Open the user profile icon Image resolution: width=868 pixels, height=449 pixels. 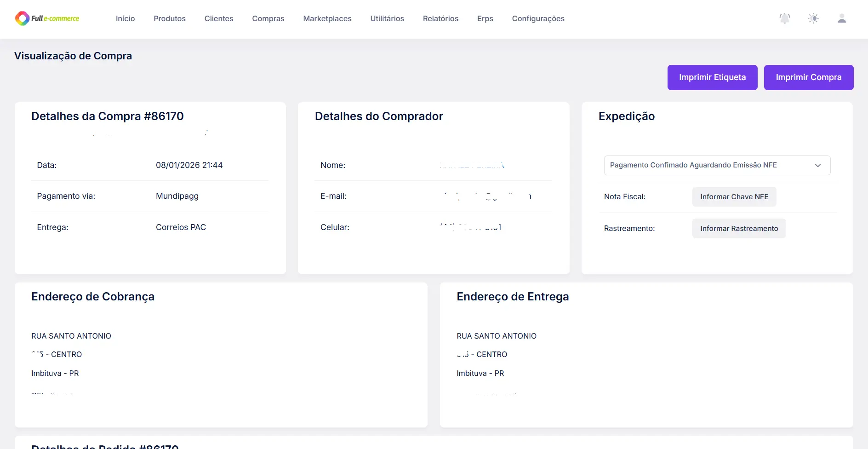(x=842, y=18)
